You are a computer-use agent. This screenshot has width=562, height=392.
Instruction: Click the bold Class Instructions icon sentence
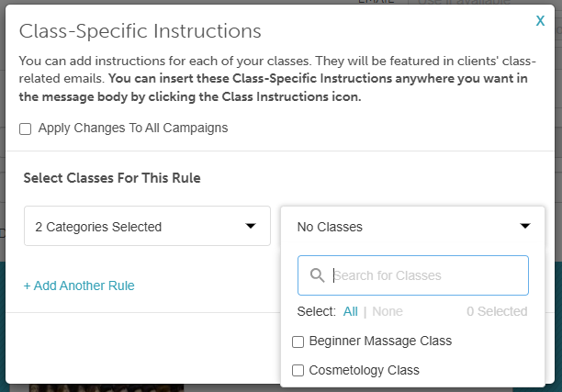[275, 88]
